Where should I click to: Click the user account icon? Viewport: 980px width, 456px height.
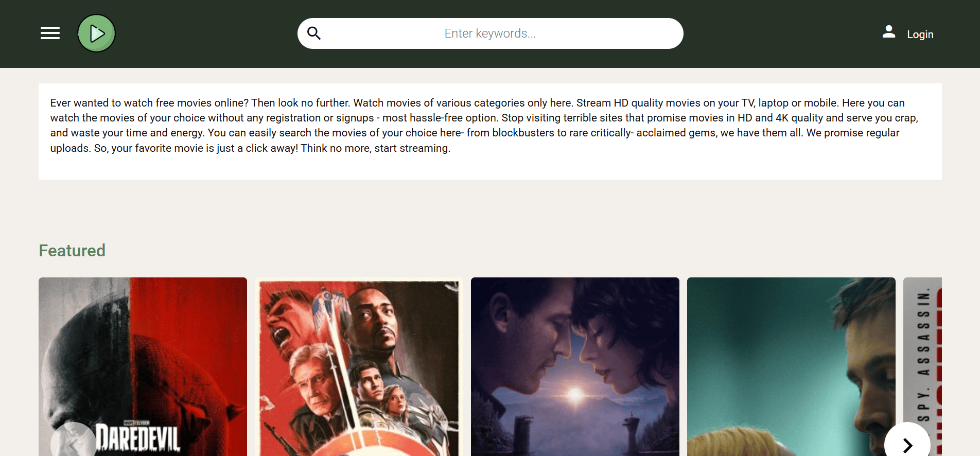click(x=888, y=32)
